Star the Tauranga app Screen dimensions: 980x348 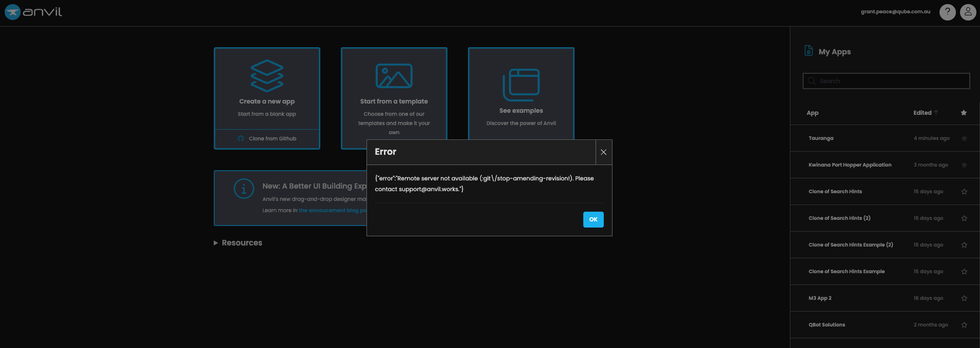point(964,138)
